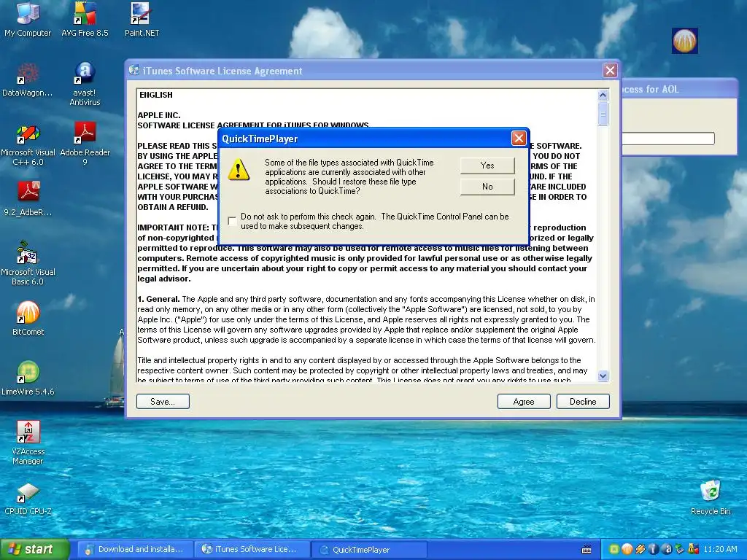Click the warning icon in QuickTimePlayer dialog

click(239, 169)
